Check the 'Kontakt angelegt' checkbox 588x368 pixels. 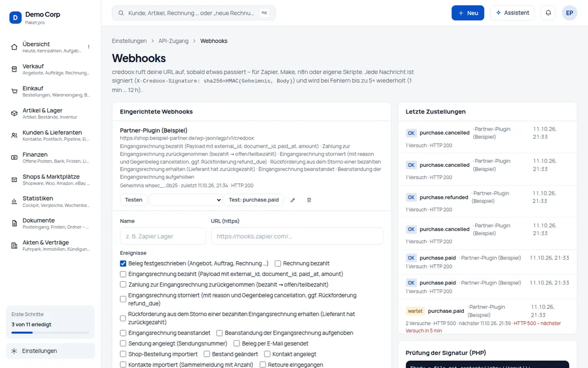(x=267, y=354)
